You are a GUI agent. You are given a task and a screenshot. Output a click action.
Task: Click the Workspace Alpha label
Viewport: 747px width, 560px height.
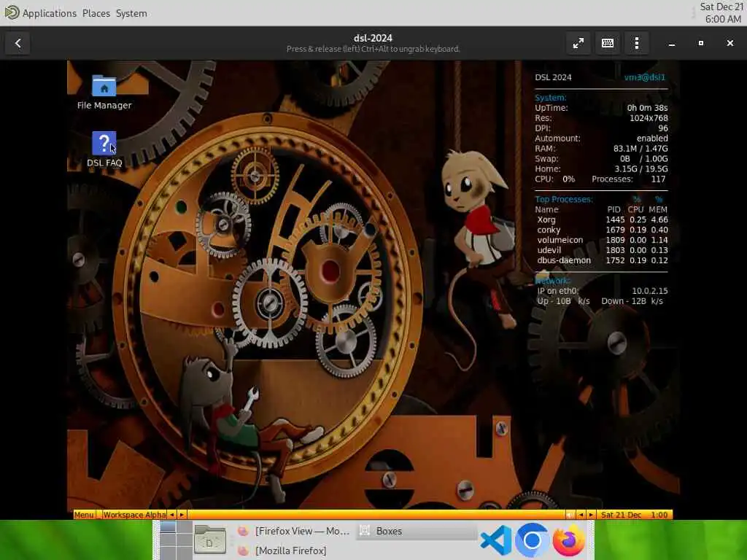pyautogui.click(x=134, y=515)
